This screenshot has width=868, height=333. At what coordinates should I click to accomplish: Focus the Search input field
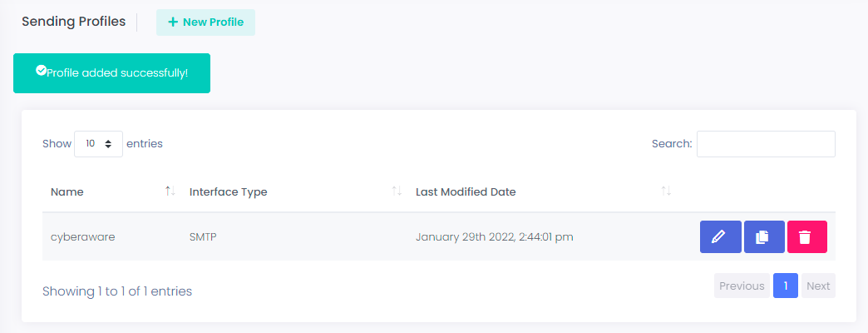(x=766, y=143)
